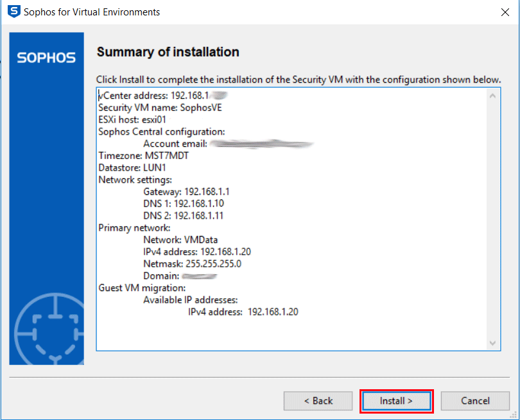
Task: Select the 'vCenter address' line
Action: click(x=163, y=96)
